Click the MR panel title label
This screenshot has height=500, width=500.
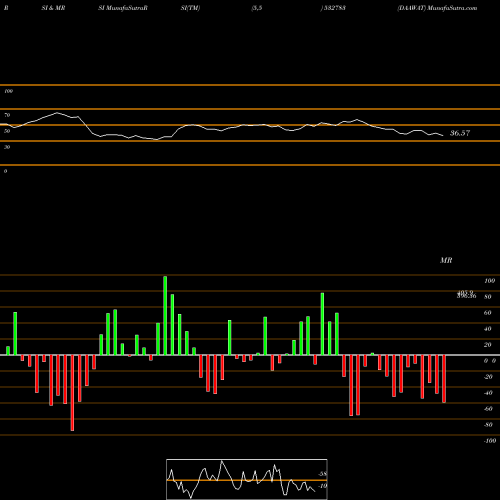pyautogui.click(x=446, y=260)
